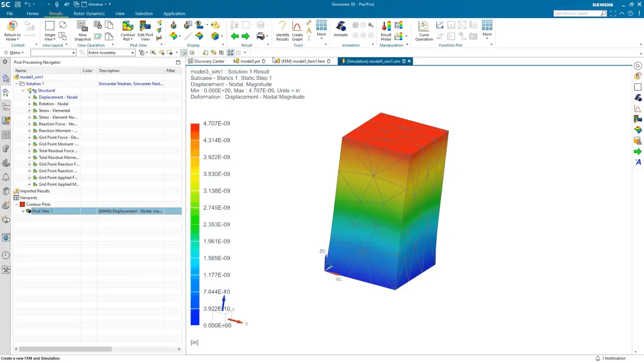
Task: Collapse the Contour Plots node
Action: [x=17, y=204]
